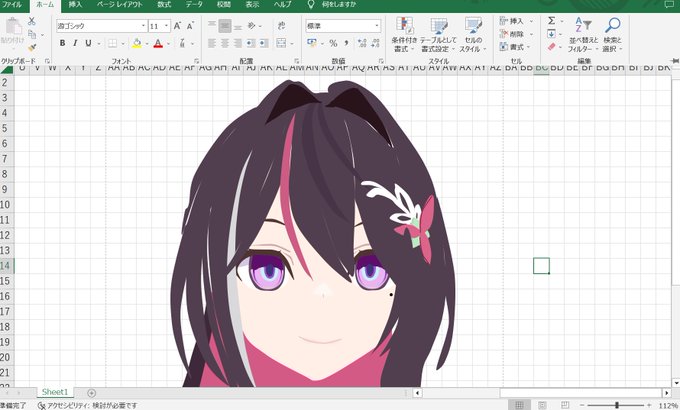680x410 pixels.
Task: Set bottom vertical alignment
Action: pos(238,26)
